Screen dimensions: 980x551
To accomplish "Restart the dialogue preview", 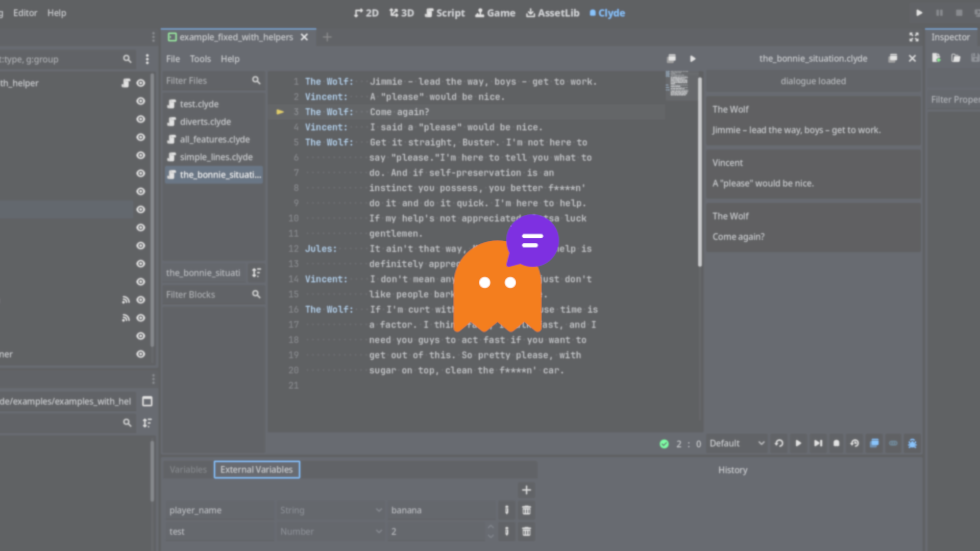I will point(779,443).
